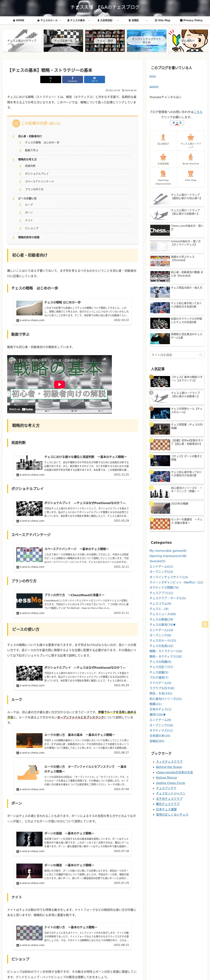Click the table of contents list icon
This screenshot has width=210, height=980.
point(16,123)
